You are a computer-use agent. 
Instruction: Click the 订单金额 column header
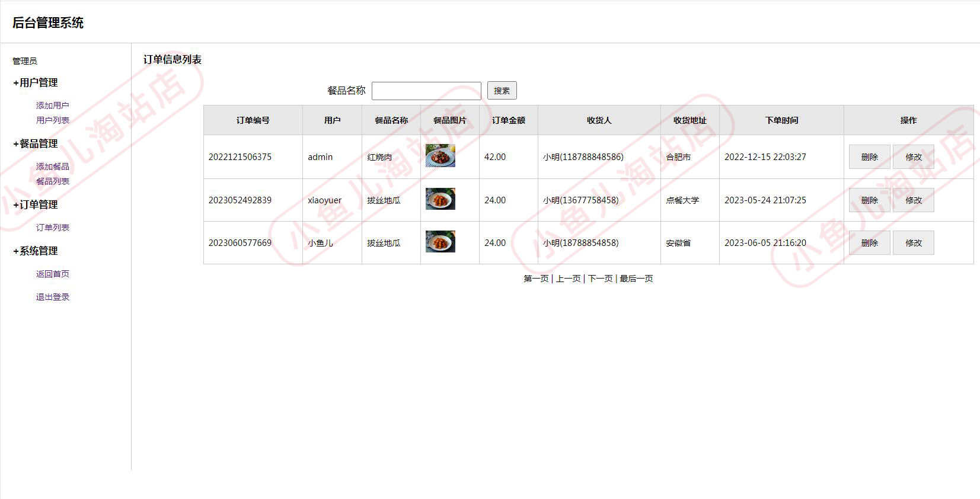[x=509, y=120]
